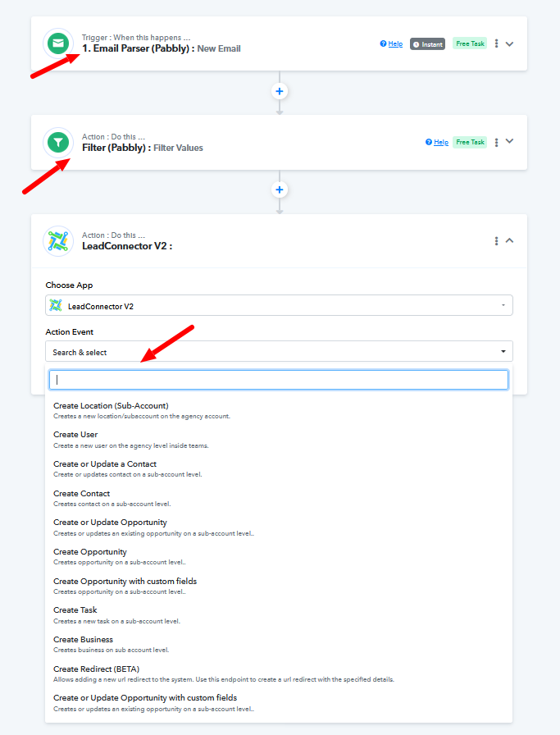
Task: Click the Email Parser (Pabbly) step title
Action: (162, 48)
